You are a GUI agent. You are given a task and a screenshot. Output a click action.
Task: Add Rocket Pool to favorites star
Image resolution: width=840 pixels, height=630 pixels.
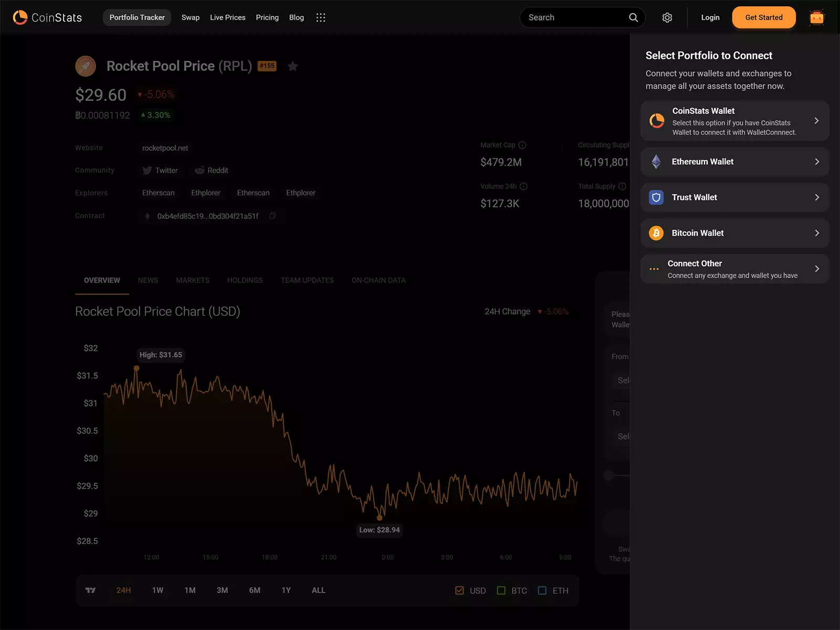coord(293,66)
